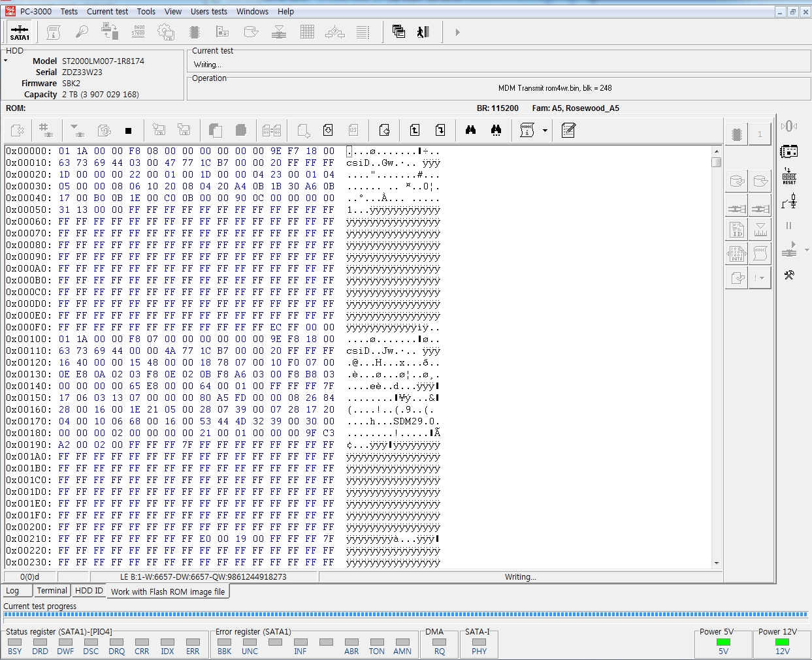Screen dimensions: 812x660
Task: Expand the main toolbar overflow arrow
Action: click(457, 32)
